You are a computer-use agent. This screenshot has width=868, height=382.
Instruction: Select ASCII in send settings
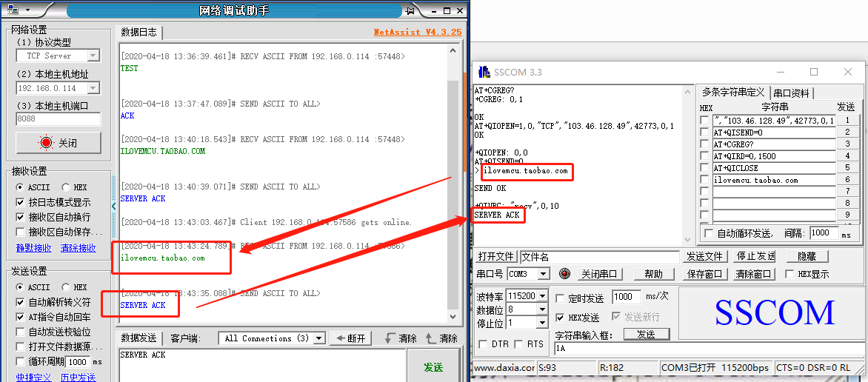click(33, 287)
